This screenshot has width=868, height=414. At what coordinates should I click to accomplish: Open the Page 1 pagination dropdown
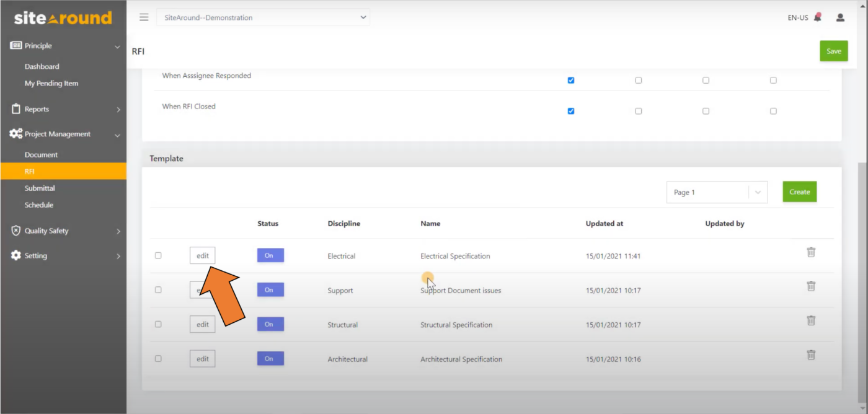(717, 192)
